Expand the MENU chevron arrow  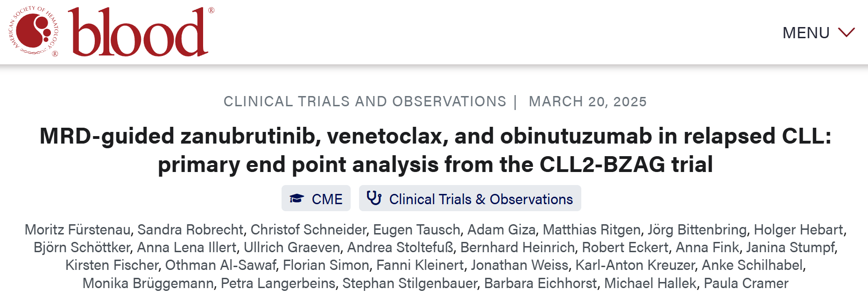(846, 33)
